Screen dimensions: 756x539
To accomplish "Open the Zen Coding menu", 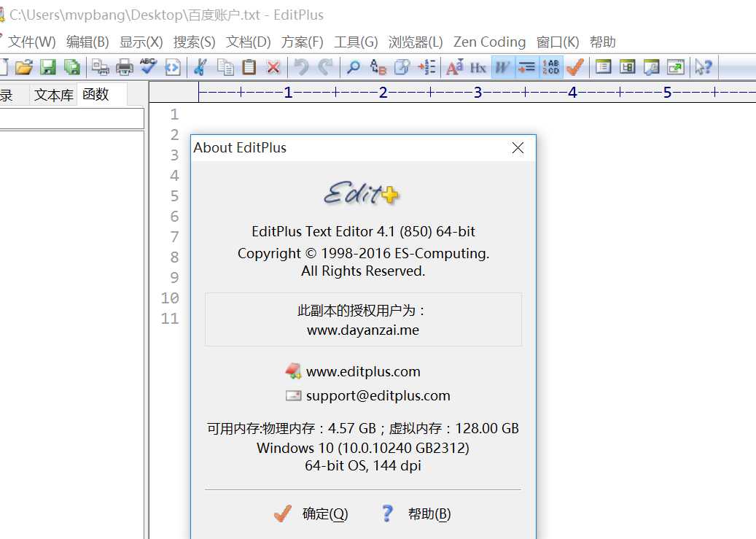I will (489, 42).
